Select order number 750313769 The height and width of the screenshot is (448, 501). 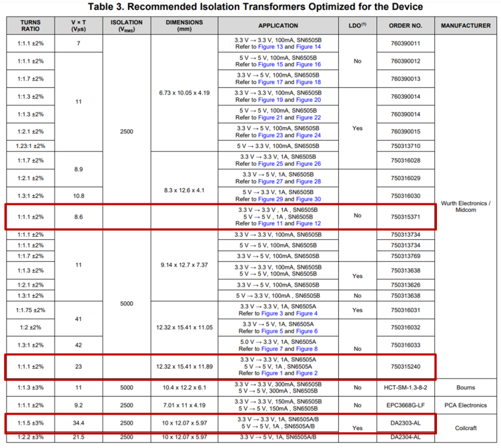(406, 256)
